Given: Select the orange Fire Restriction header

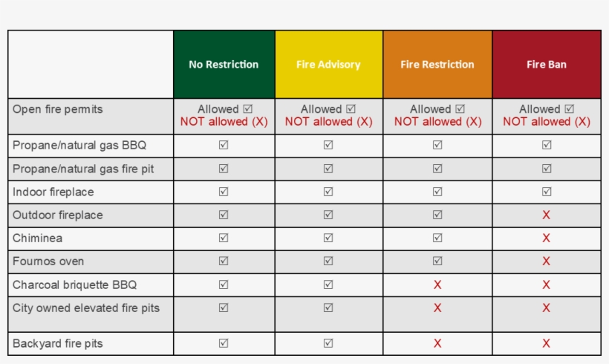Looking at the screenshot, I should click(x=437, y=65).
